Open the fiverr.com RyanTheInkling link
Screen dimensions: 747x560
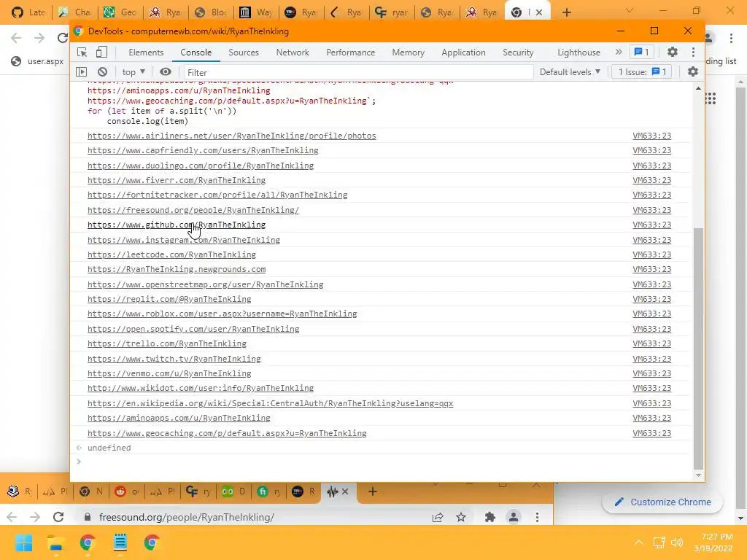click(177, 181)
